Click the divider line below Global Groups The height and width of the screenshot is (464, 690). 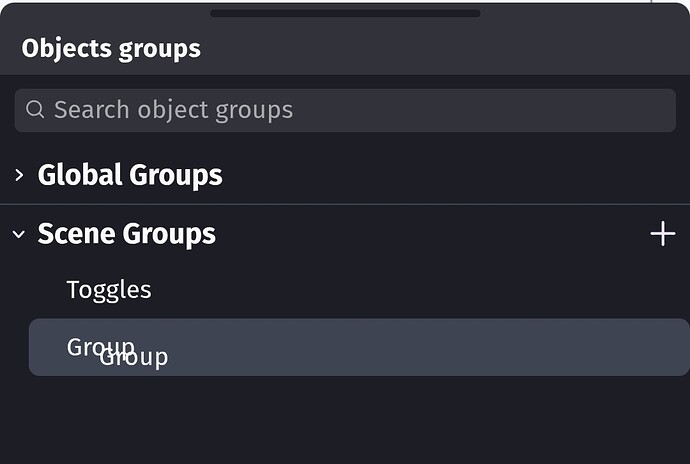pos(345,204)
